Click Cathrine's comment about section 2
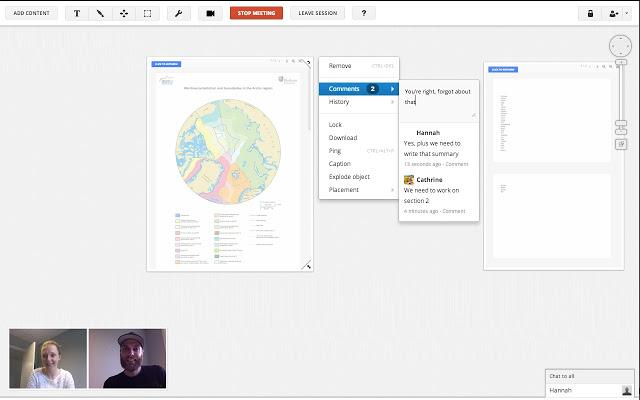 pyautogui.click(x=431, y=196)
